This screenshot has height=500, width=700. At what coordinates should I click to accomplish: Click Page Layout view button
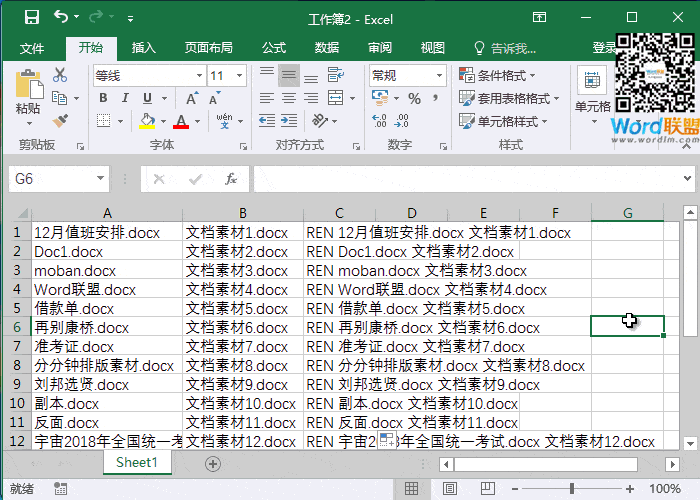pos(450,488)
